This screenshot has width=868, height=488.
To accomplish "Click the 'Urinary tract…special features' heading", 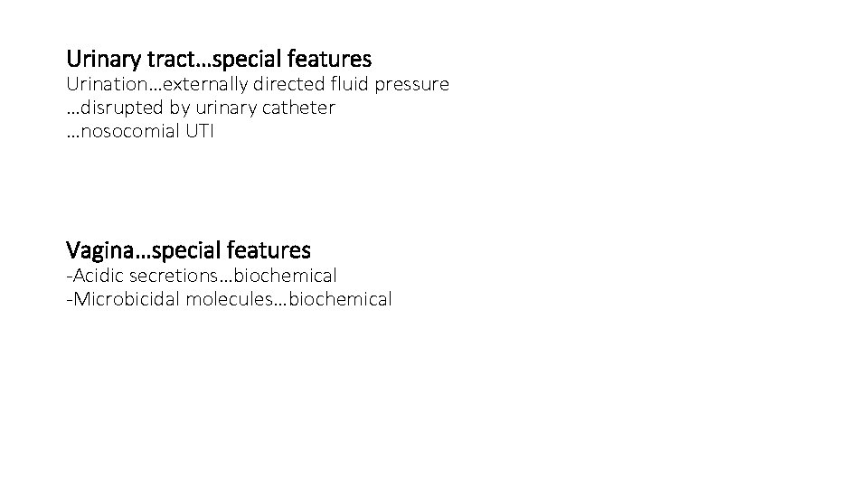I will pyautogui.click(x=219, y=60).
